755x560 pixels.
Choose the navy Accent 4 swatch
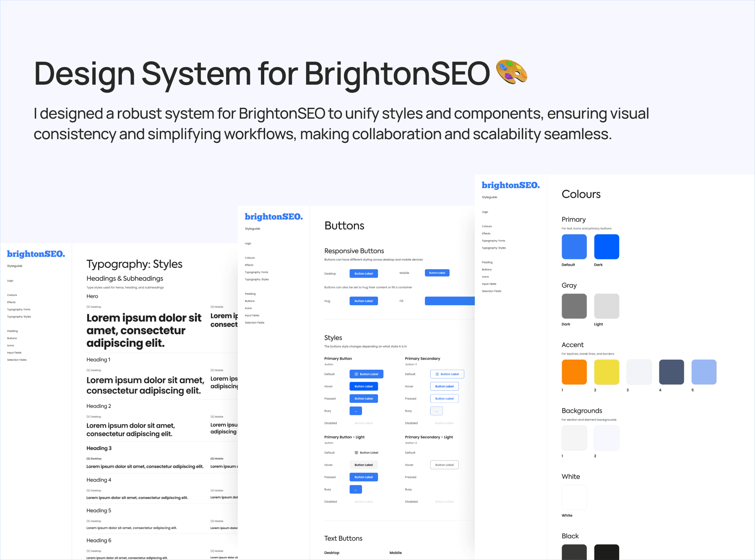pyautogui.click(x=672, y=372)
